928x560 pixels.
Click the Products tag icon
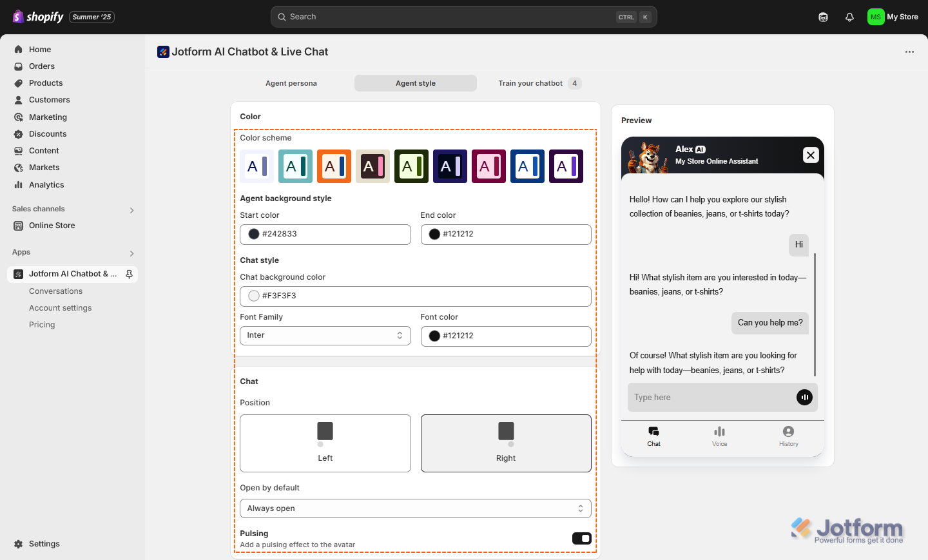(x=19, y=83)
